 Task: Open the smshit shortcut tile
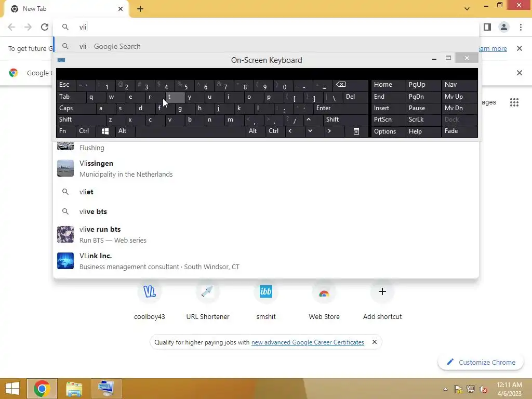(x=265, y=301)
